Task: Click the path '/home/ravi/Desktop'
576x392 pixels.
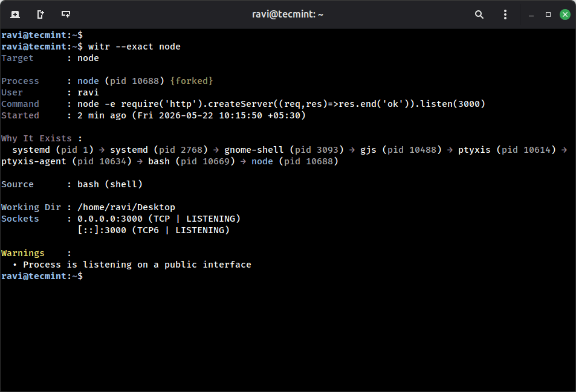Action: 126,207
